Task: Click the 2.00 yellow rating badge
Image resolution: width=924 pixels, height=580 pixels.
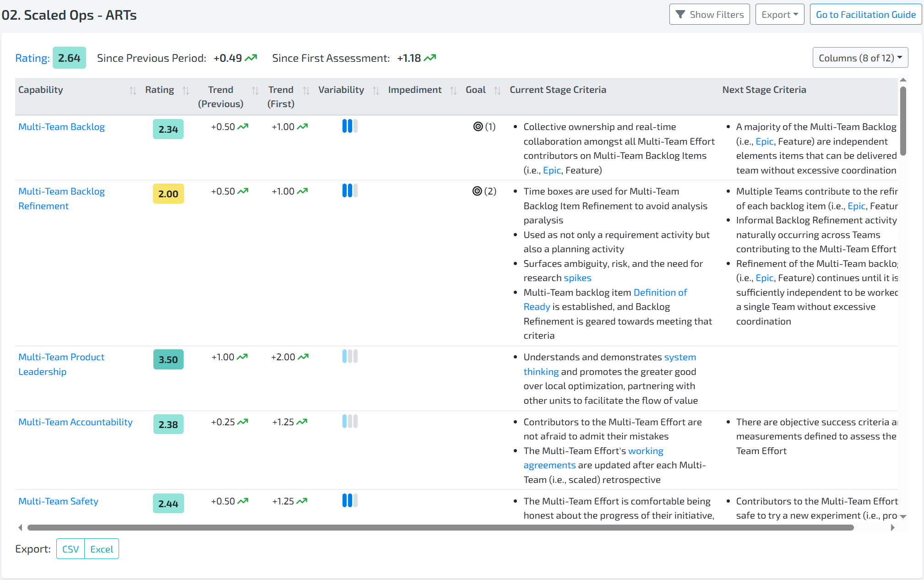Action: (x=168, y=194)
